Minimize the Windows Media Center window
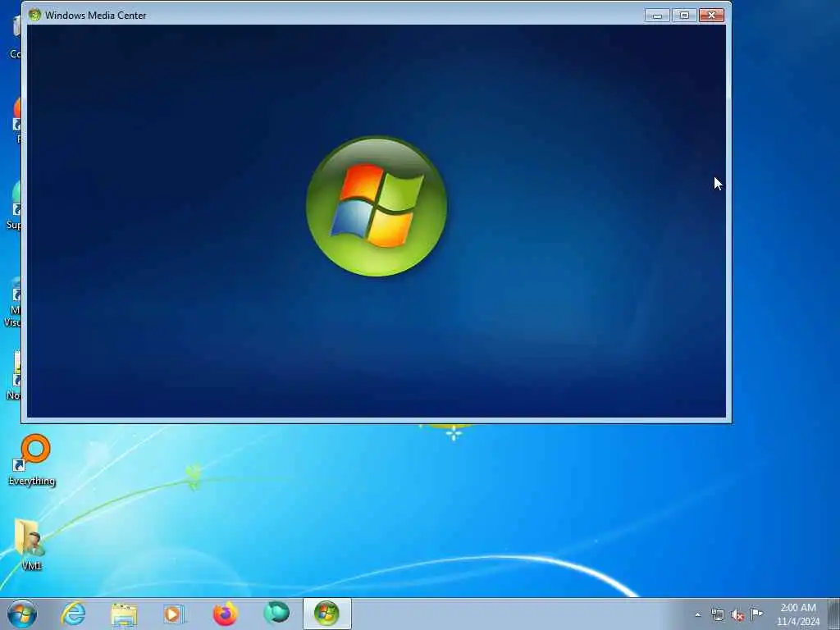This screenshot has height=630, width=840. pos(657,15)
